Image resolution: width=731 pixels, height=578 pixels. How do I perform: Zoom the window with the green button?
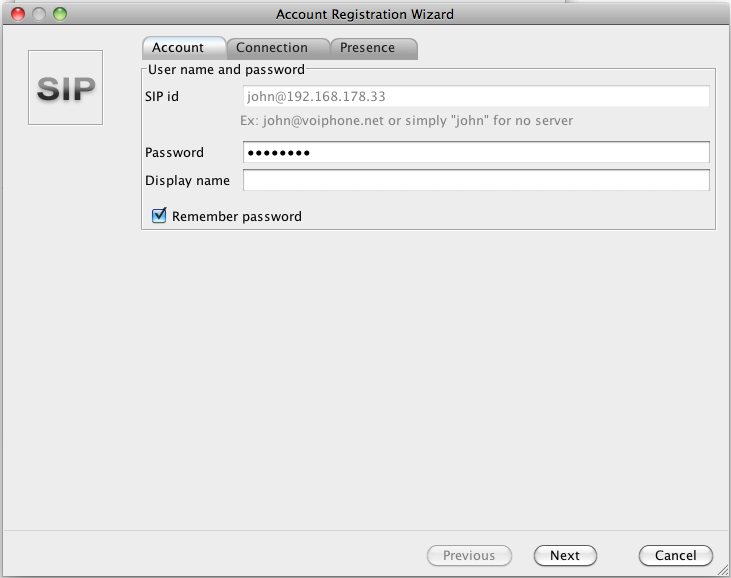60,14
